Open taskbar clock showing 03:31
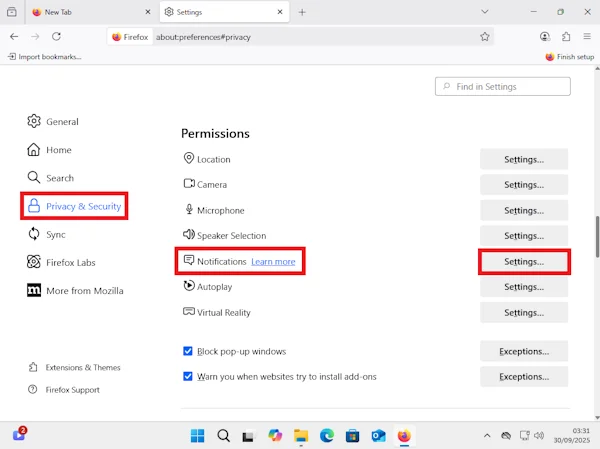 click(x=572, y=436)
